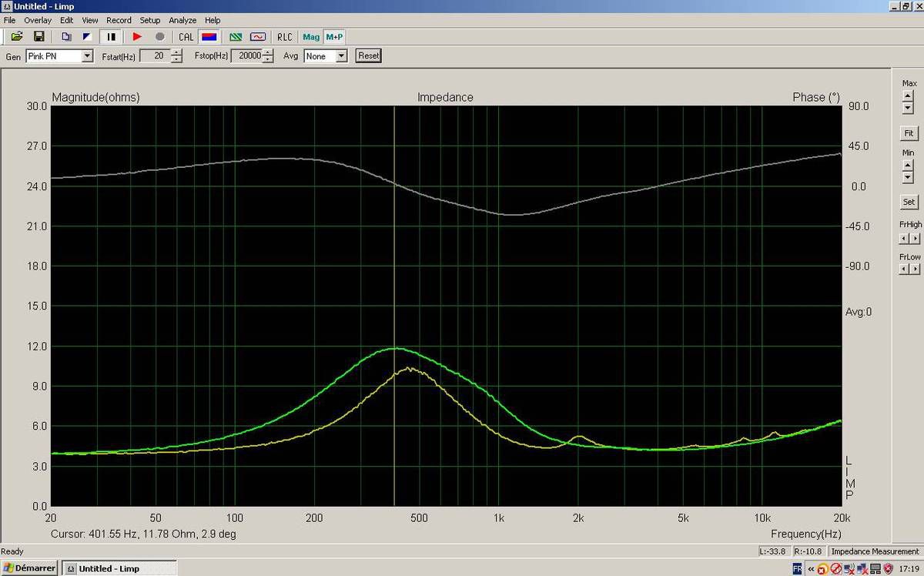Click the red prohibited-sign tray icon
924x576 pixels.
click(835, 568)
